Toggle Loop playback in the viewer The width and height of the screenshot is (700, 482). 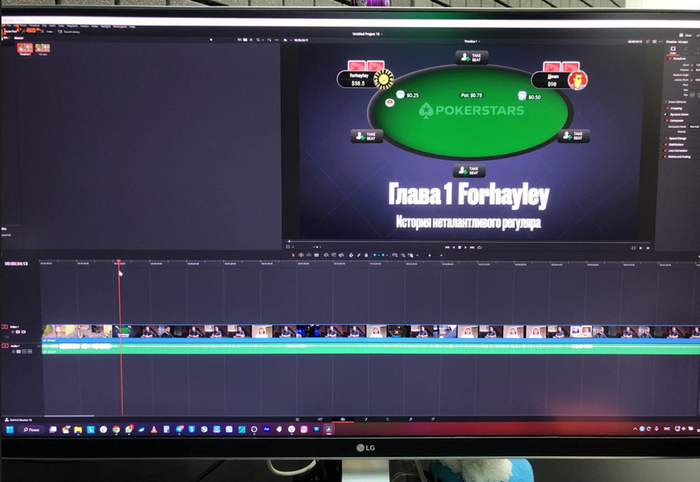click(x=479, y=247)
